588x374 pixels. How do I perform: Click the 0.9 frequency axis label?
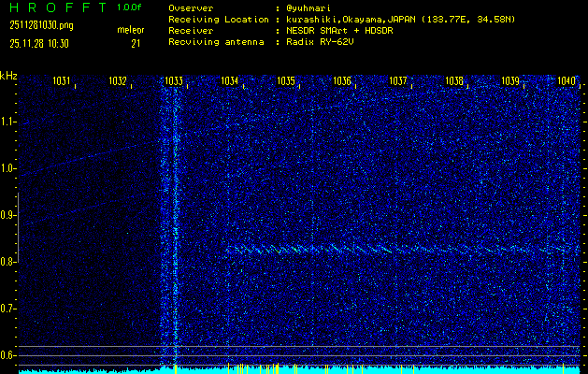pos(7,215)
